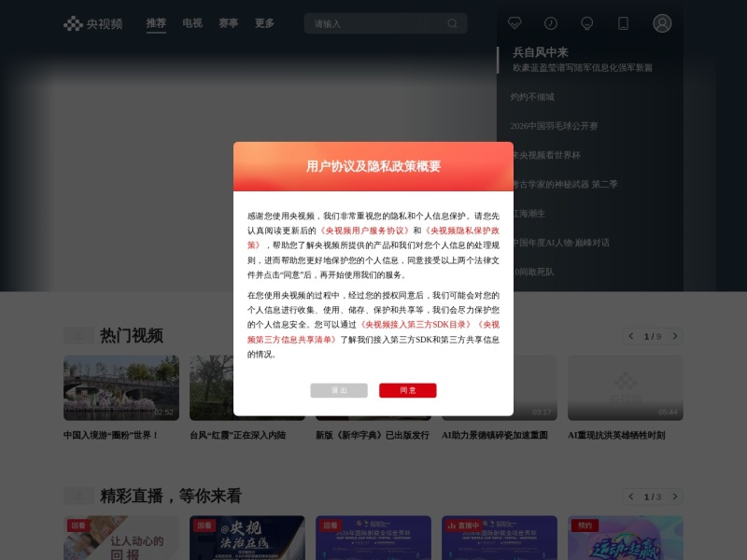Screen dimensions: 747x560
Task: Click title AI助力景德镇碎瓷加速重圆
Action: [x=495, y=435]
